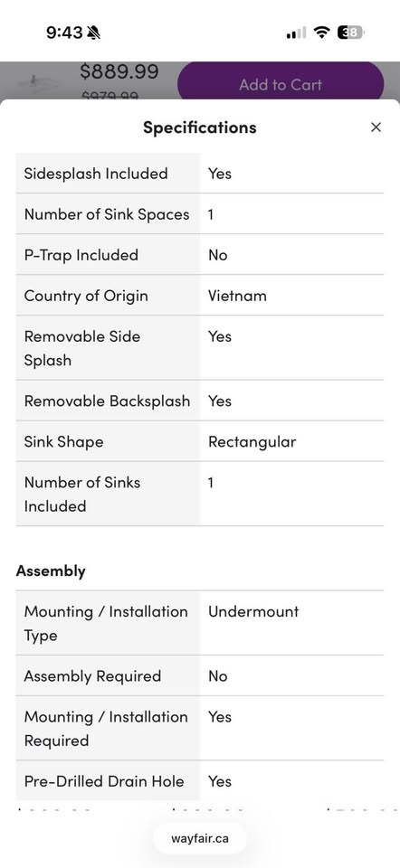Tap the Vietnam value cell

(291, 296)
